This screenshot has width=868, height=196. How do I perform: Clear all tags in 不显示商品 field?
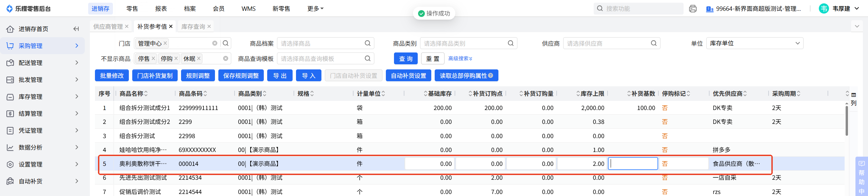coord(225,59)
